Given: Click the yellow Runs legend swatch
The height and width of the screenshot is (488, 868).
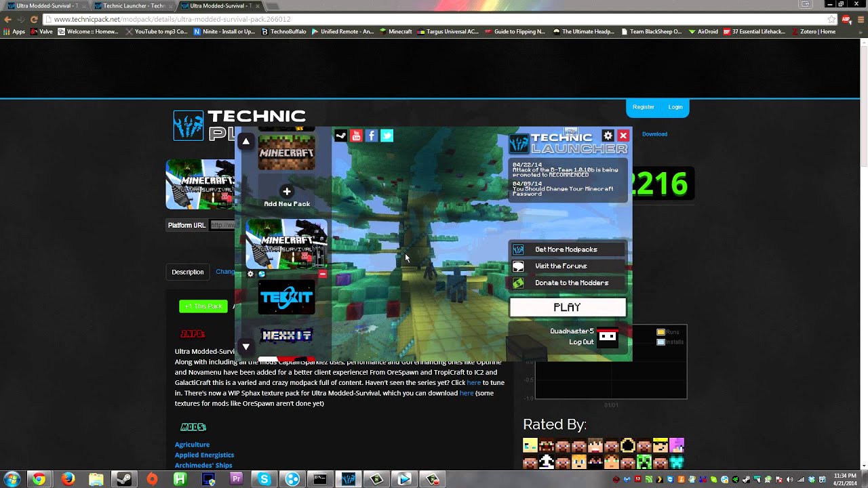Looking at the screenshot, I should (660, 332).
